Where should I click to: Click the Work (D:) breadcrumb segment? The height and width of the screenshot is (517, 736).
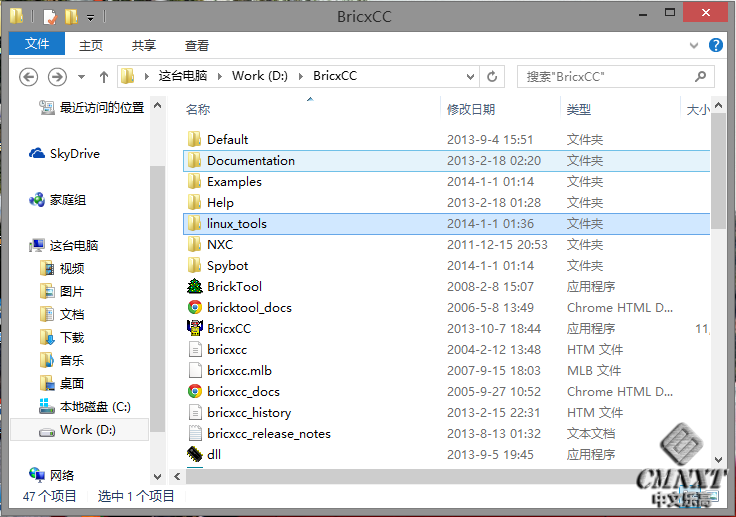tap(260, 76)
